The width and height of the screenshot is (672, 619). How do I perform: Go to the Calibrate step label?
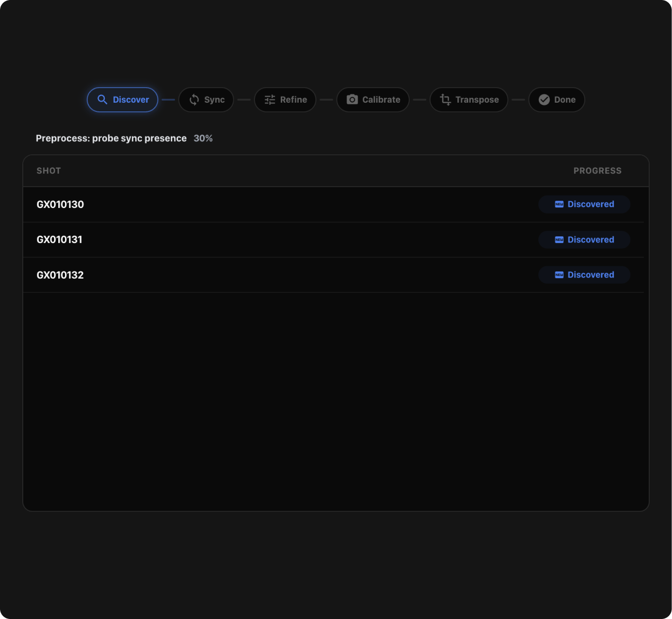(x=381, y=100)
